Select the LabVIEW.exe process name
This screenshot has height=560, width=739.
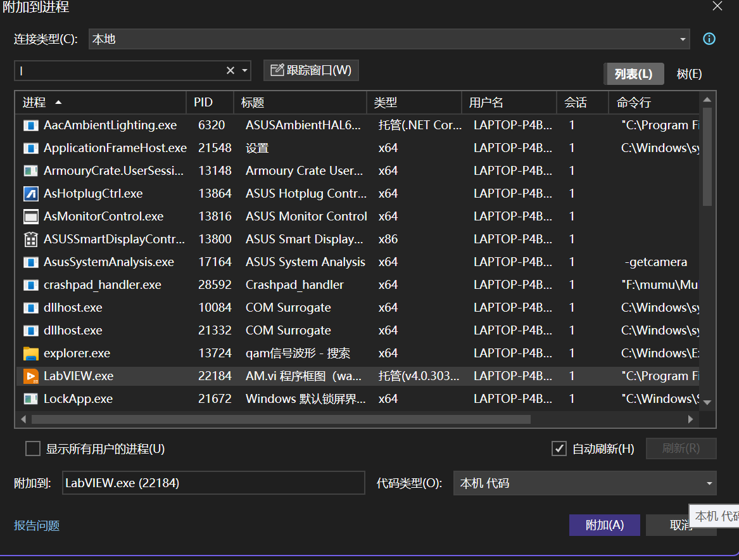(79, 376)
